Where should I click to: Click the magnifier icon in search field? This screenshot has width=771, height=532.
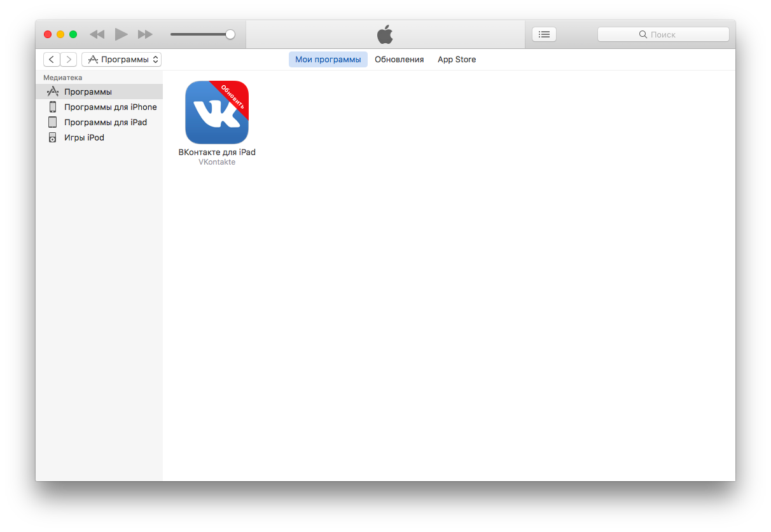coord(643,34)
